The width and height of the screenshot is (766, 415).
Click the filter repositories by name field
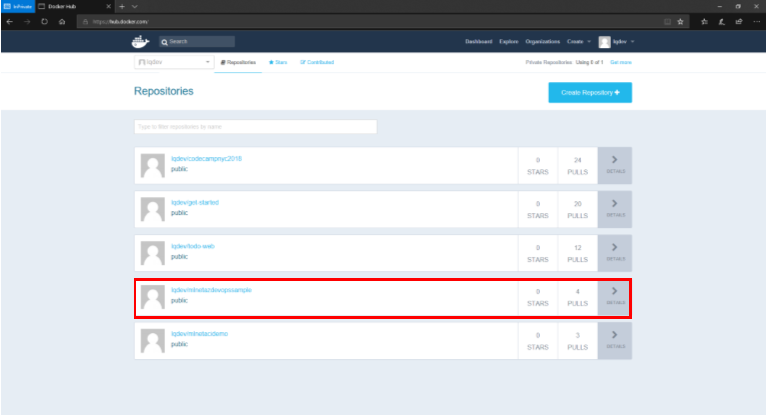pos(255,126)
